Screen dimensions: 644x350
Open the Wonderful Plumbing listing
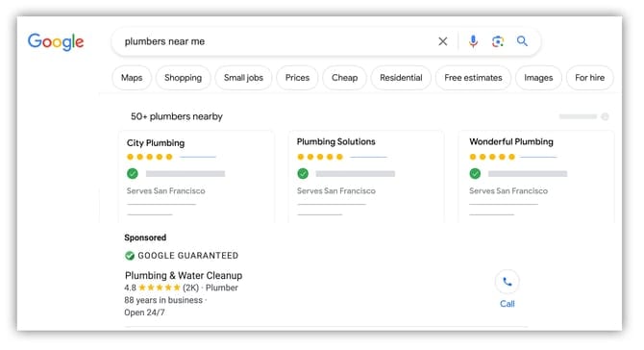tap(511, 141)
